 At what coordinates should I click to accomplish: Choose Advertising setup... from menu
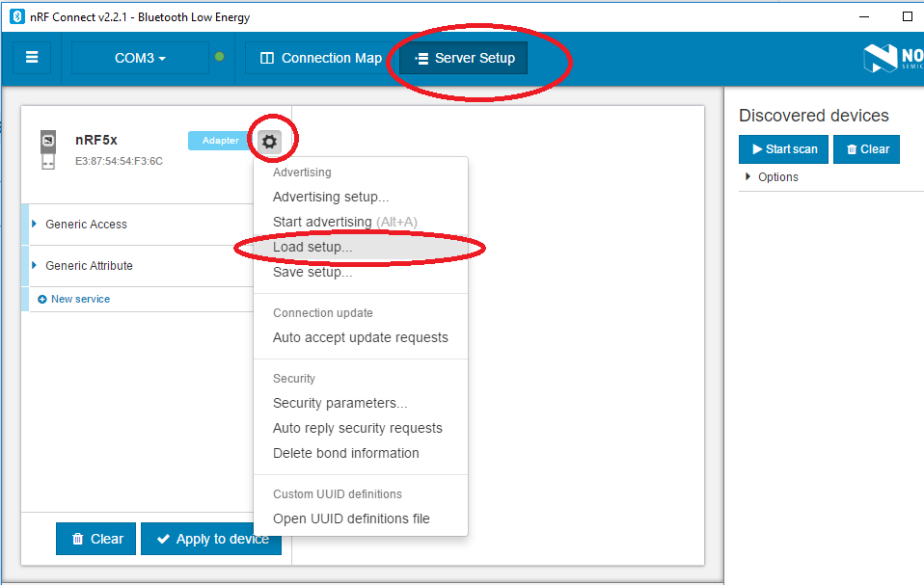(x=361, y=197)
